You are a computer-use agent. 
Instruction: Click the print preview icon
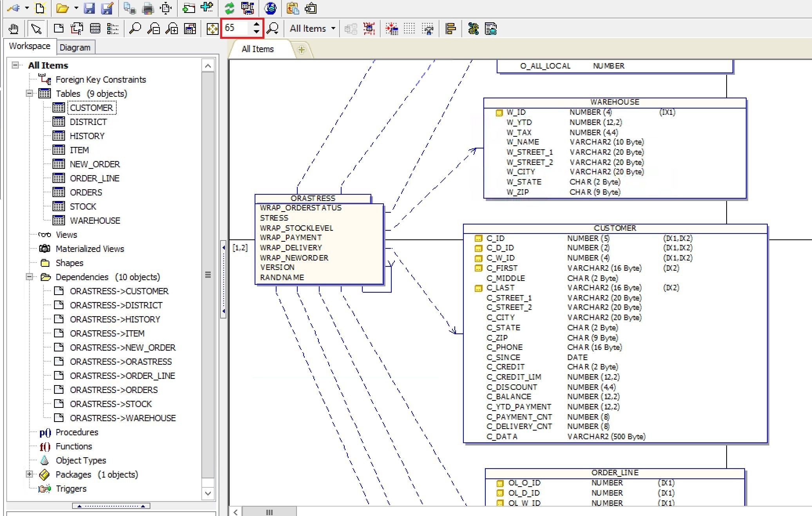(129, 8)
